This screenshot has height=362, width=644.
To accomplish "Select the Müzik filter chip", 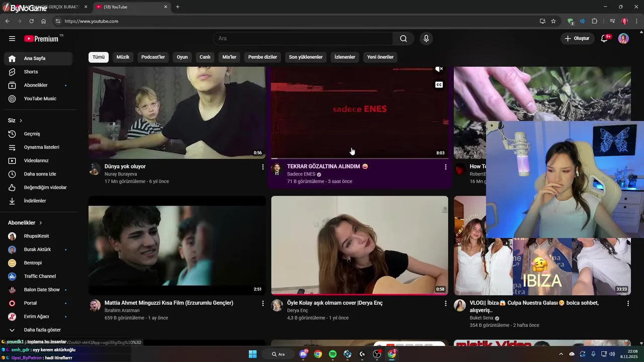I will 123,57.
